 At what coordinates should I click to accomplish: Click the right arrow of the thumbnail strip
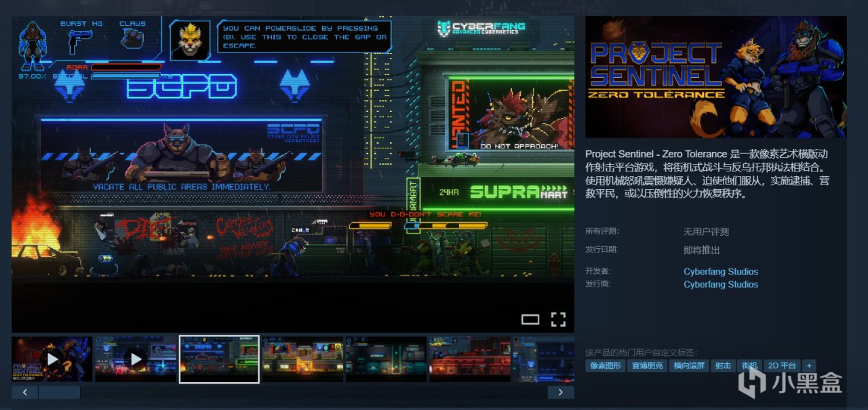(x=561, y=392)
